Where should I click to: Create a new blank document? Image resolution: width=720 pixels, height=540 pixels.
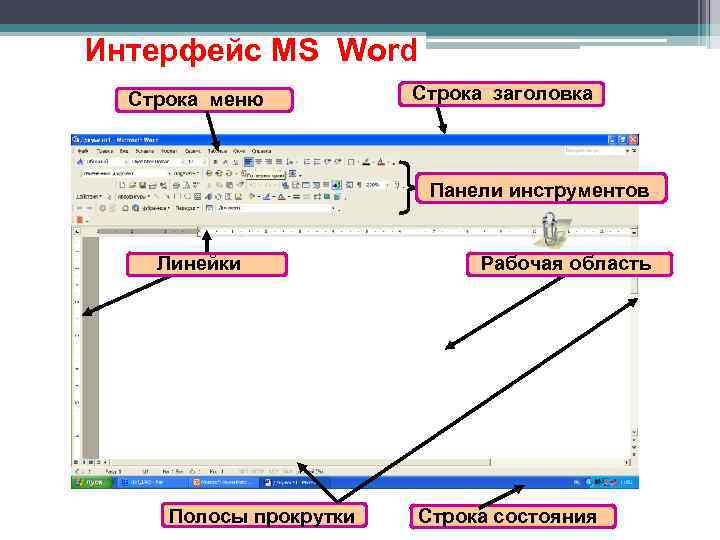[122, 185]
